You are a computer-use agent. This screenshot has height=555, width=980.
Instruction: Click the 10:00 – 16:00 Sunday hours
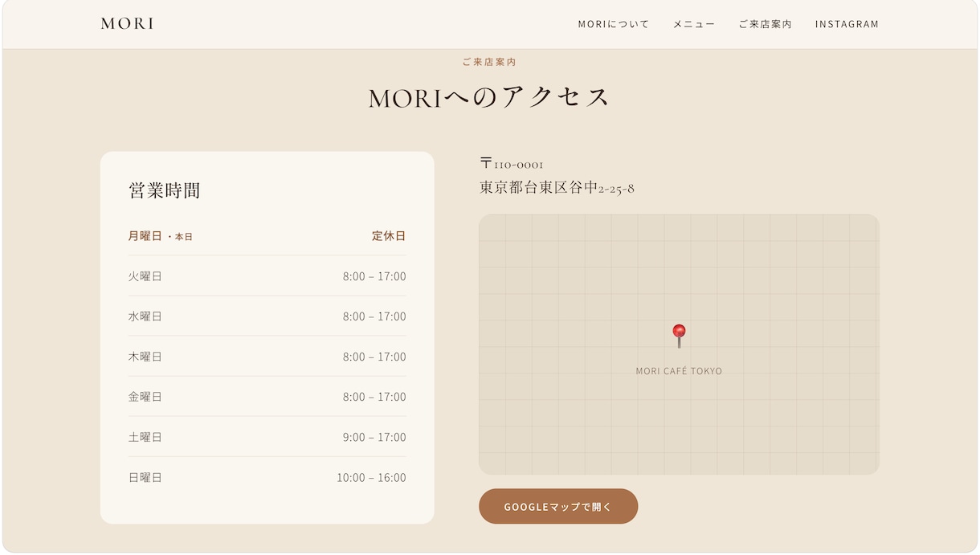371,477
